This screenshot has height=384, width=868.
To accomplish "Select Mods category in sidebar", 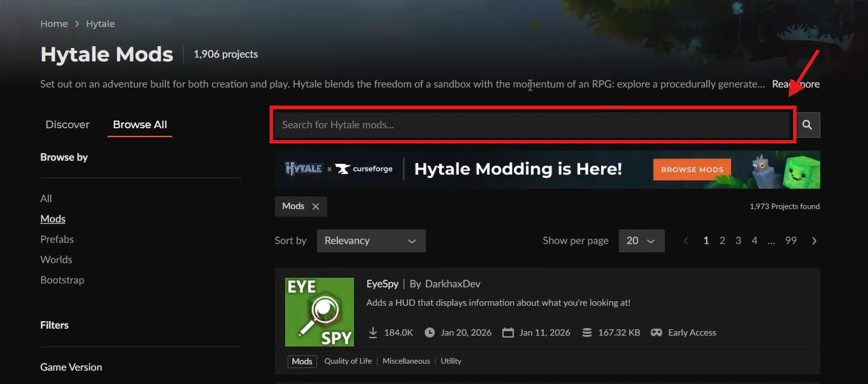I will [x=53, y=219].
